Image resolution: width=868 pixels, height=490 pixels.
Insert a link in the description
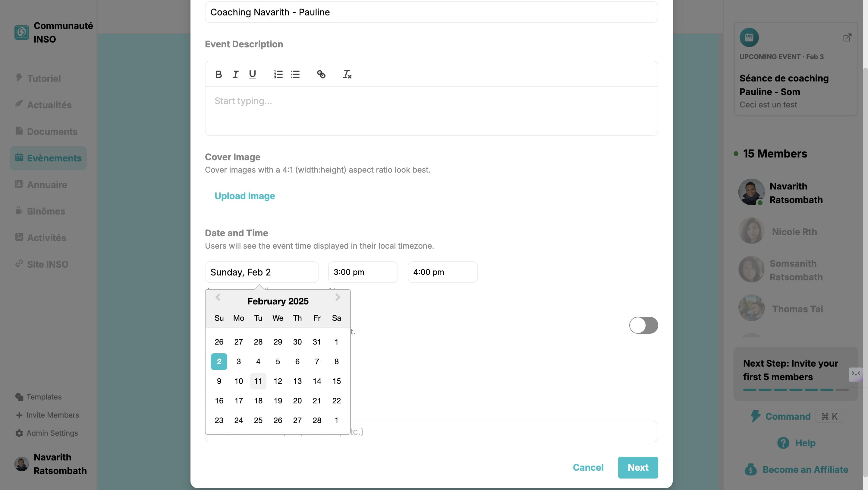click(x=321, y=74)
